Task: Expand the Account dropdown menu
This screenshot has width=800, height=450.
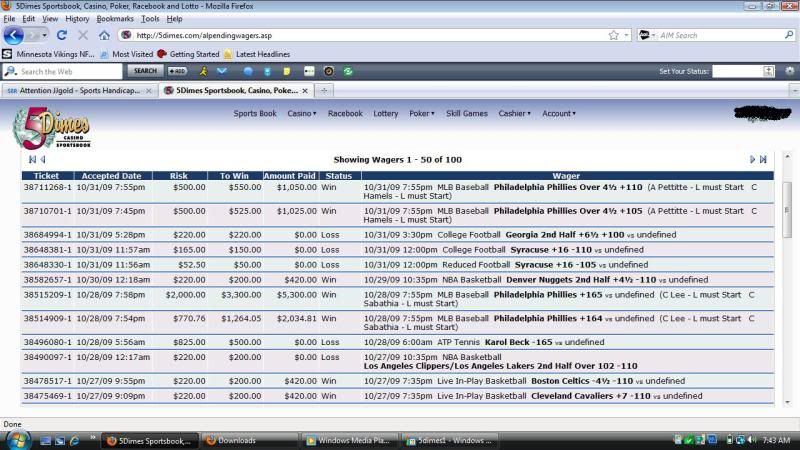Action: 559,113
